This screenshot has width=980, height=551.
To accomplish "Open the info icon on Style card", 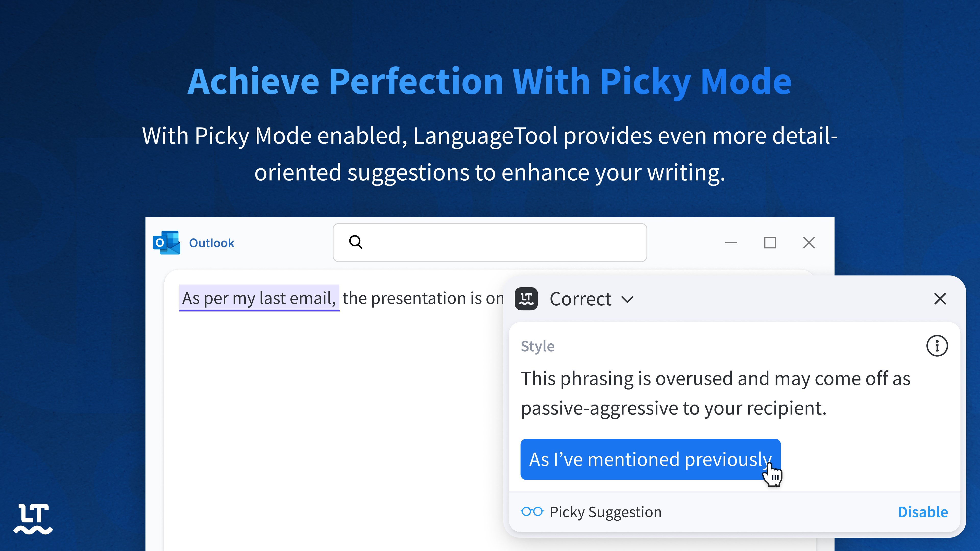I will tap(937, 346).
